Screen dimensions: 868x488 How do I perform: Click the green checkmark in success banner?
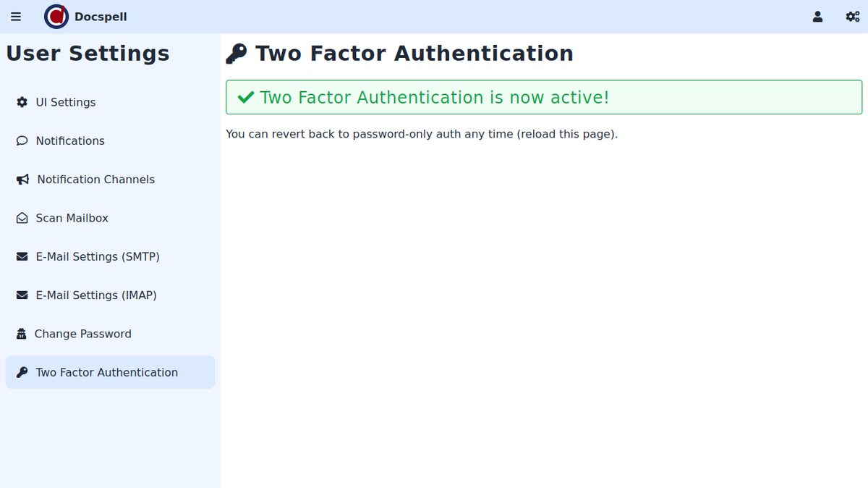click(x=246, y=97)
